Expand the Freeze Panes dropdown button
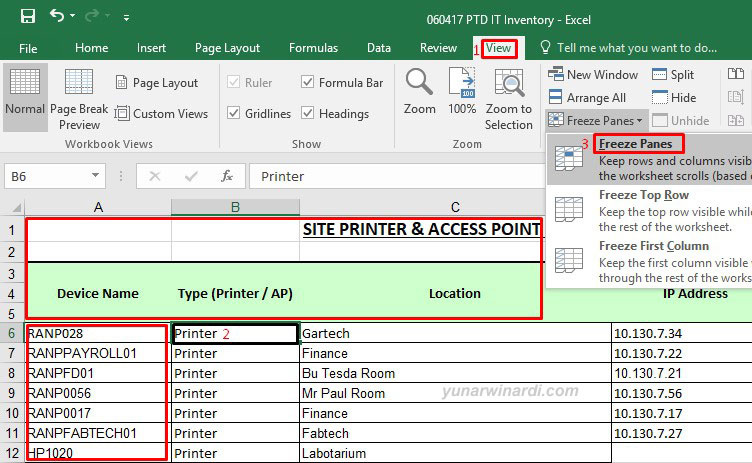752x463 pixels. (596, 120)
